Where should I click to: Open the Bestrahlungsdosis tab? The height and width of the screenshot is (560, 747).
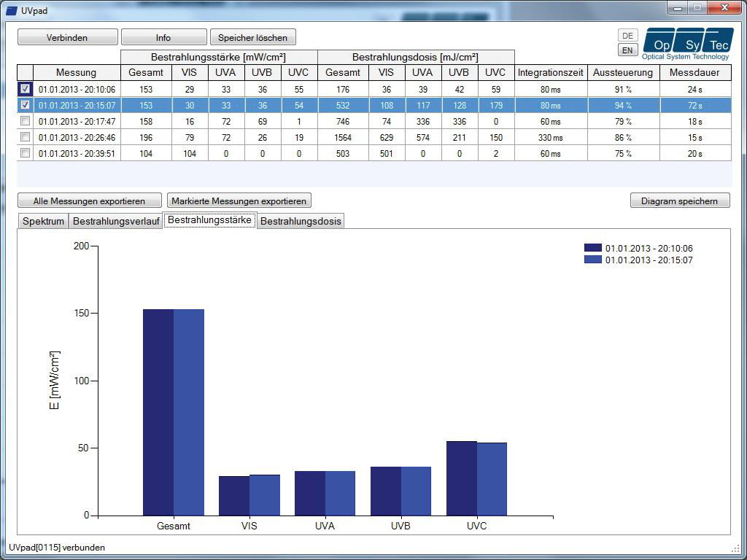301,222
